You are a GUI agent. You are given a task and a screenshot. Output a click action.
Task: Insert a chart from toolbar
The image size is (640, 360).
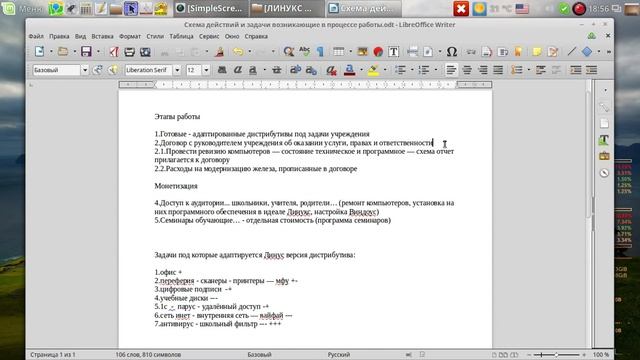[378, 52]
